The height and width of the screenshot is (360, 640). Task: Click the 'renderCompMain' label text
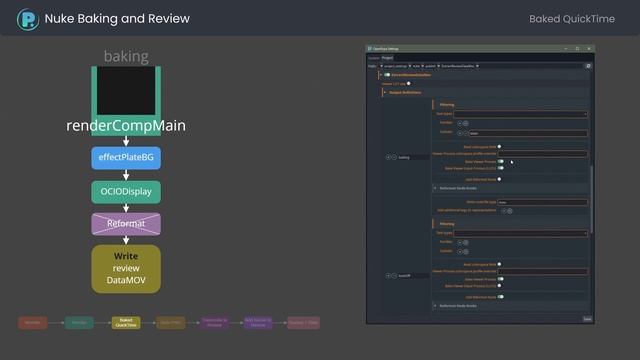click(x=126, y=125)
